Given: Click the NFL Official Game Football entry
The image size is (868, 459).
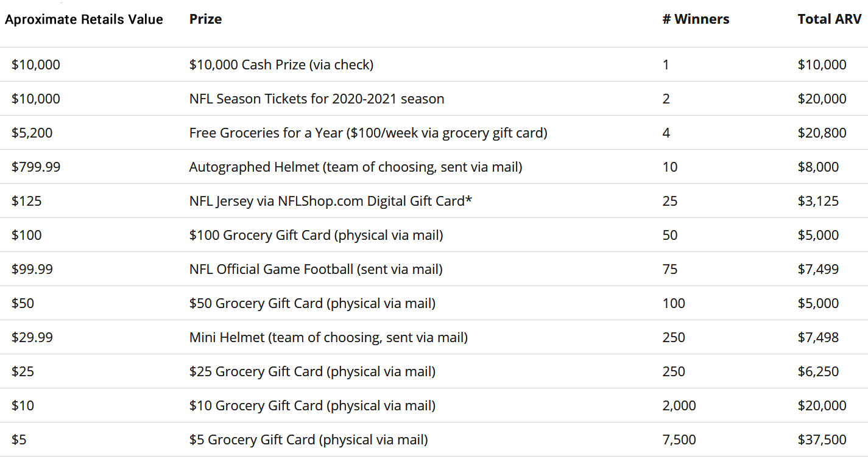Looking at the screenshot, I should 316,269.
